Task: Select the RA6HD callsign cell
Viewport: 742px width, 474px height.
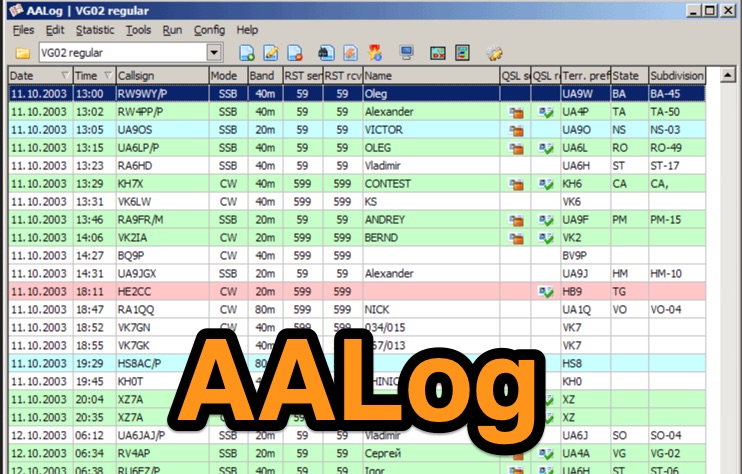Action: [162, 166]
